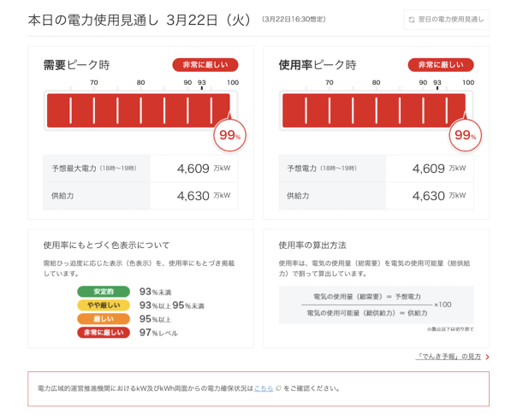Click the red usage bar in 使用率ピーク時
Screen dimensions: 505x420
(x=374, y=110)
